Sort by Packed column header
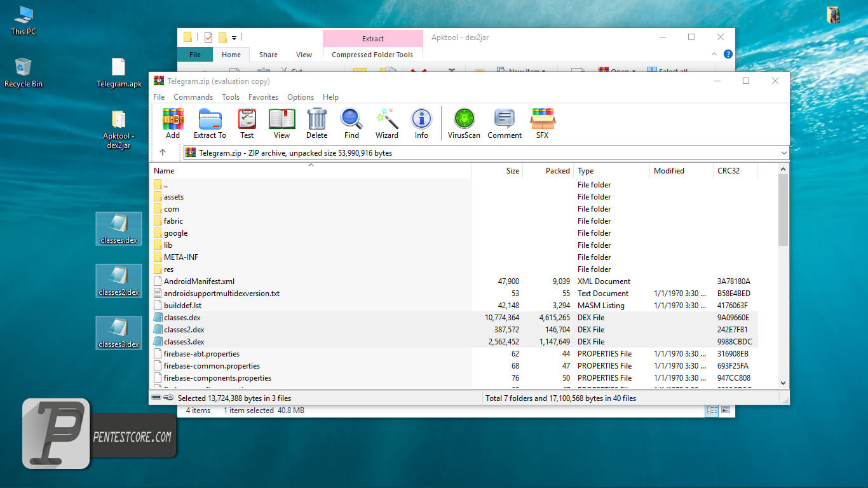 coord(548,170)
